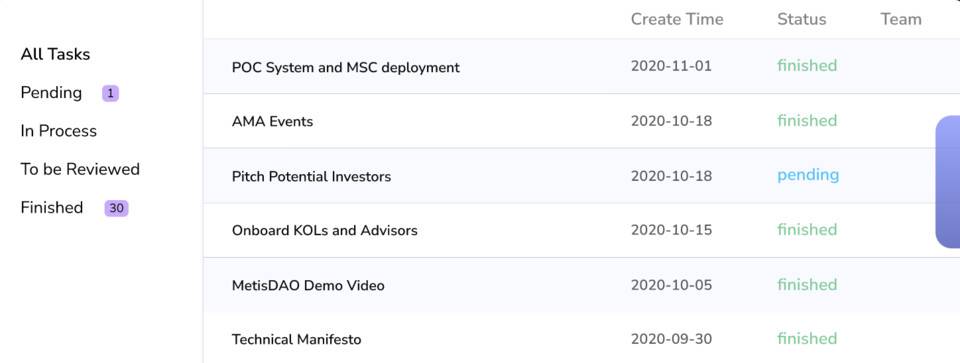This screenshot has height=363, width=960.
Task: Open the Pending tasks filter
Action: pyautogui.click(x=51, y=93)
